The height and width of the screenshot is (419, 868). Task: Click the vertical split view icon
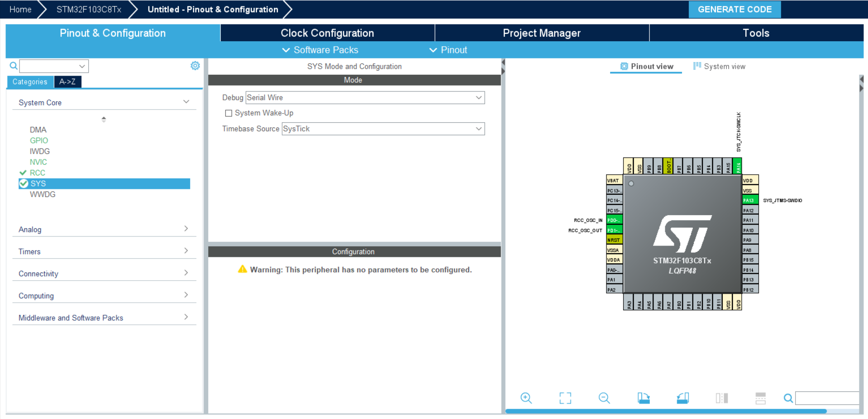coord(761,398)
